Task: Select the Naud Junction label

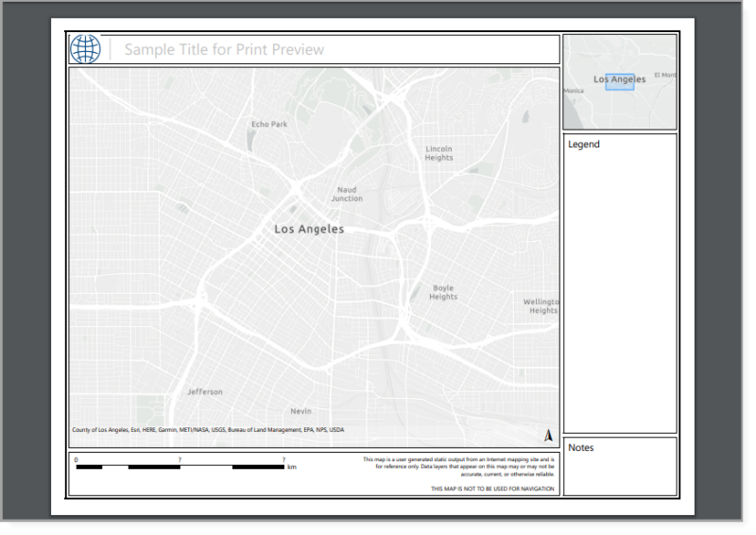Action: click(x=347, y=194)
